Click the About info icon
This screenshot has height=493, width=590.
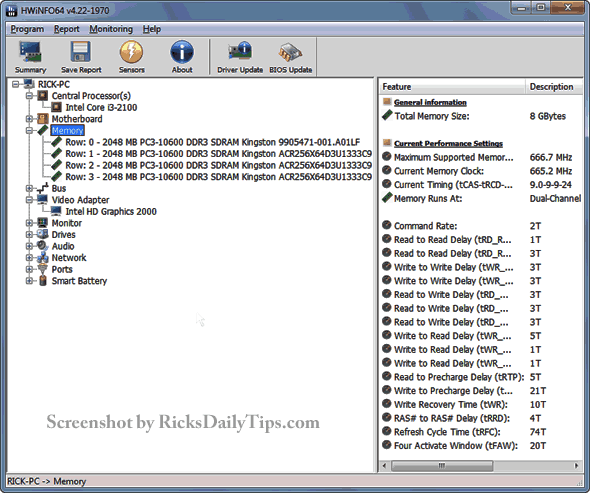point(182,52)
